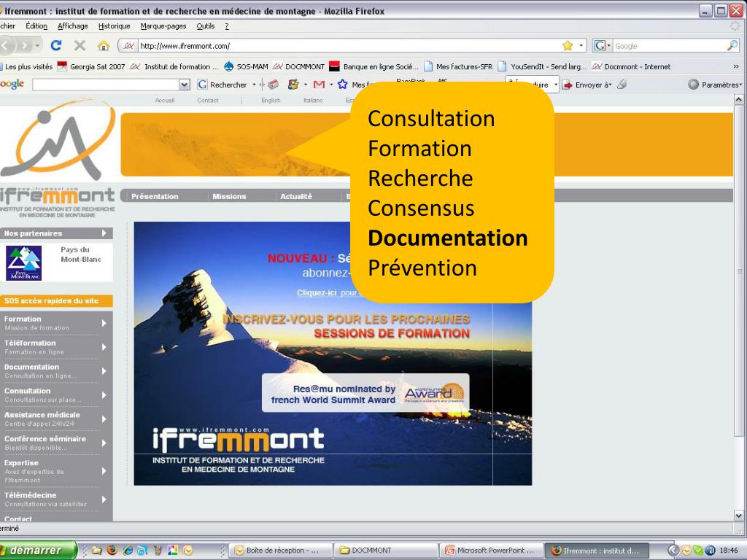The height and width of the screenshot is (560, 747).
Task: Switch to Boîte de réception taskbar window
Action: tap(279, 551)
